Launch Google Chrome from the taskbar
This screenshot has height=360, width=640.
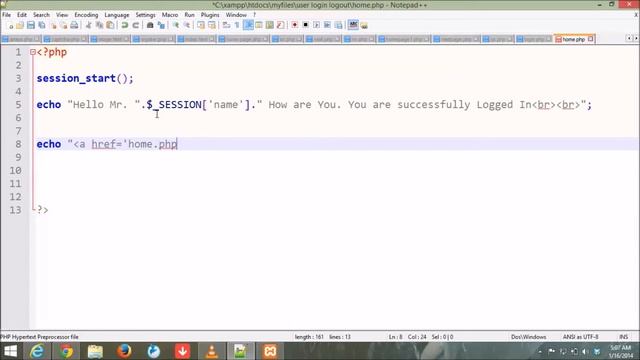pos(66,351)
